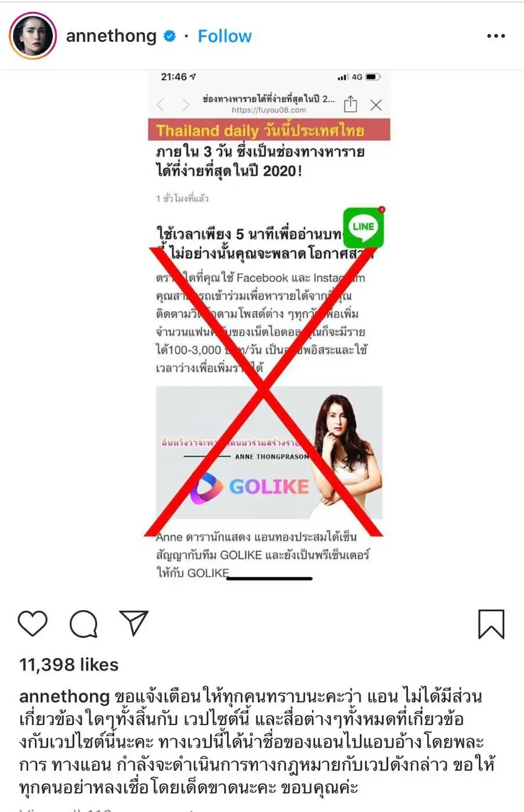The height and width of the screenshot is (812, 524).
Task: Close the in-image browser with the X icon
Action: (376, 105)
